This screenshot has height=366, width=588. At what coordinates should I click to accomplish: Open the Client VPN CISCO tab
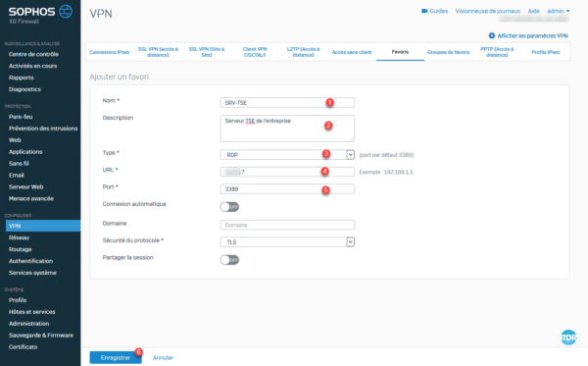click(255, 52)
